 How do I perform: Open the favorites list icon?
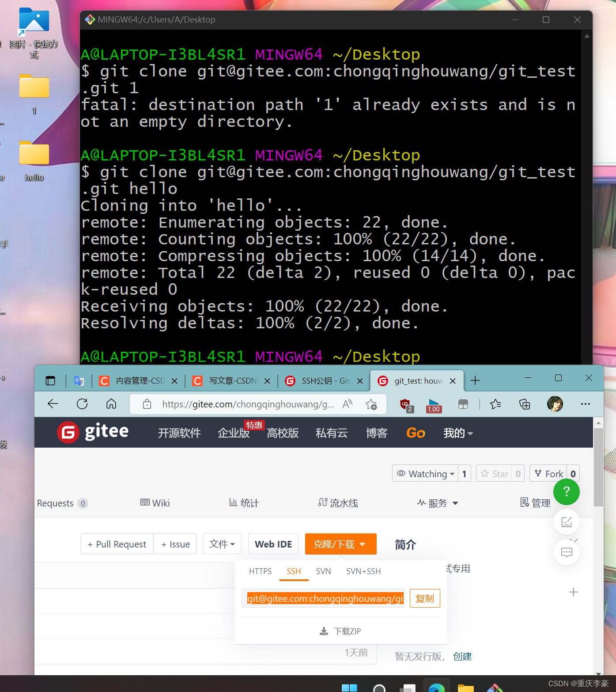[495, 404]
